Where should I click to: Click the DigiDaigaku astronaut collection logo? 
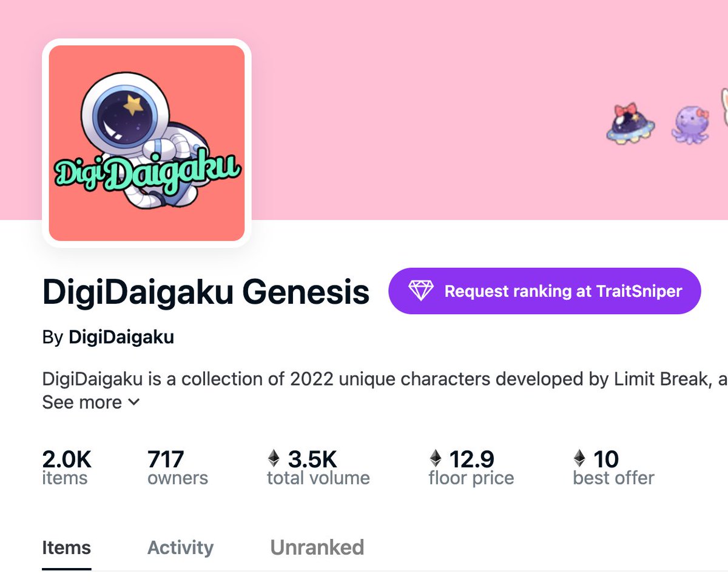click(146, 143)
